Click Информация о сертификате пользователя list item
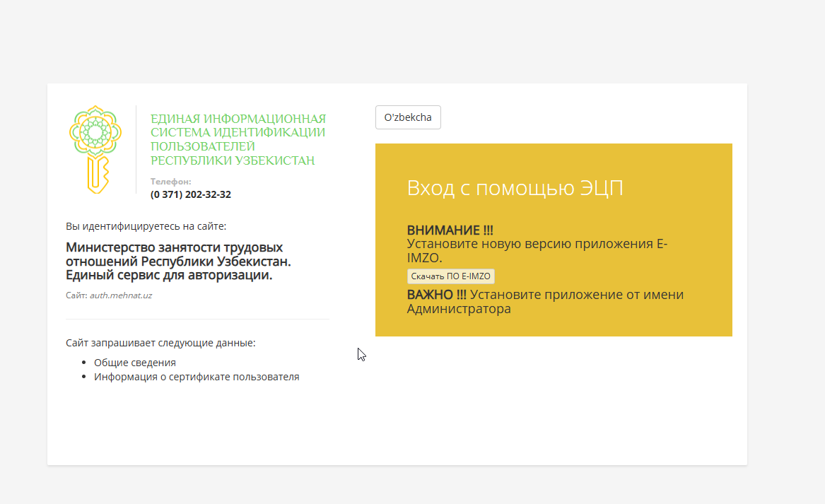The height and width of the screenshot is (504, 825). pos(197,377)
